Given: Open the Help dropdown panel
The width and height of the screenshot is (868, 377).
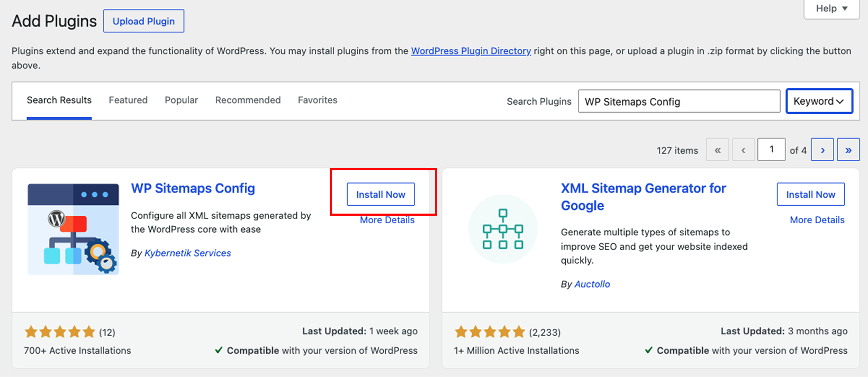Looking at the screenshot, I should [831, 8].
